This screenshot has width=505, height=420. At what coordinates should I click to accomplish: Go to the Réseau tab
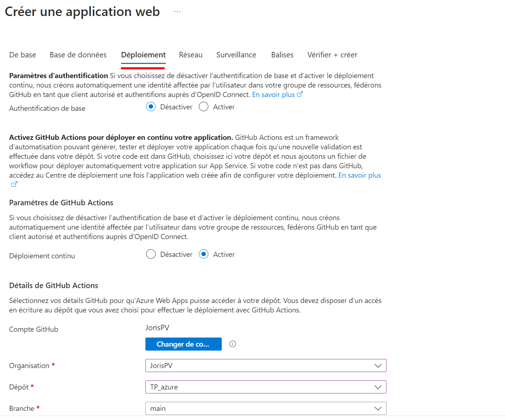191,55
